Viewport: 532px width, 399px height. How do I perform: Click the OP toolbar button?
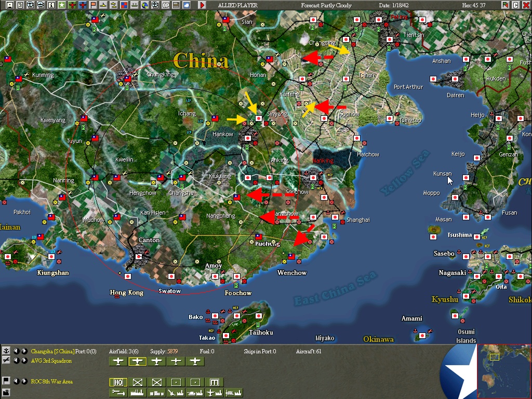coord(166,5)
